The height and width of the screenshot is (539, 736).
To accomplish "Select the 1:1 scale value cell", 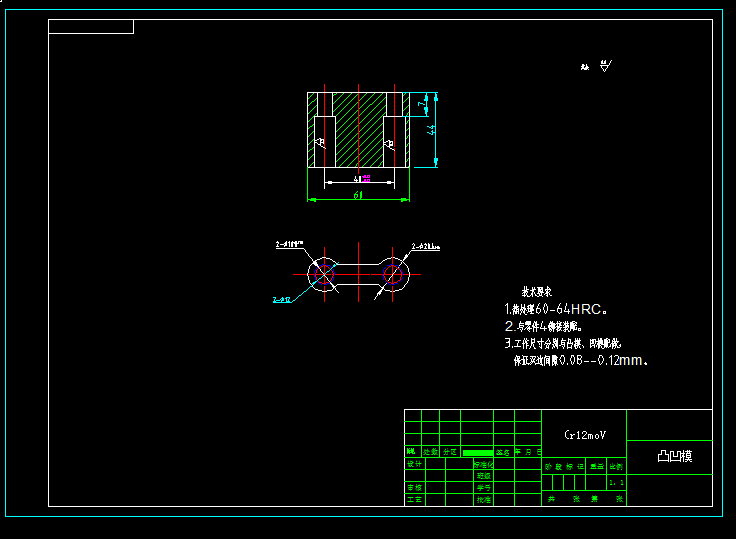I will (x=616, y=483).
